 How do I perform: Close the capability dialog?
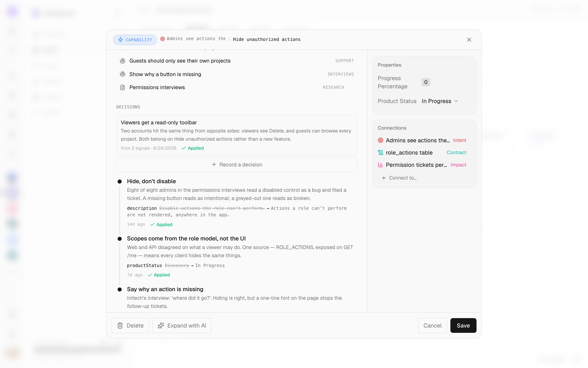469,40
